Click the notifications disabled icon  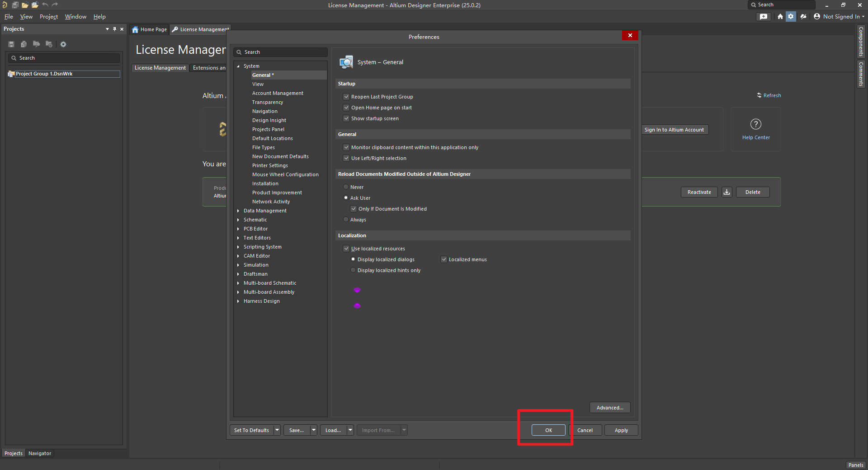tap(803, 17)
